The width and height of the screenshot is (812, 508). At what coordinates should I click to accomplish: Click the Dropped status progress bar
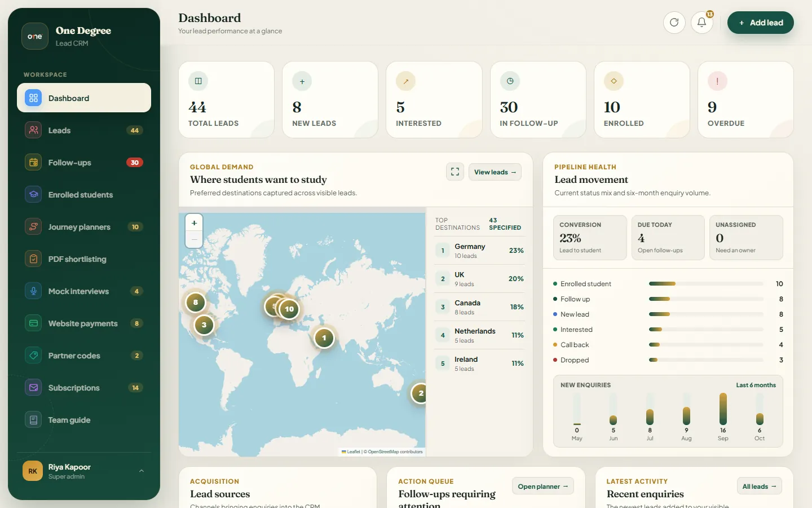[x=706, y=360]
